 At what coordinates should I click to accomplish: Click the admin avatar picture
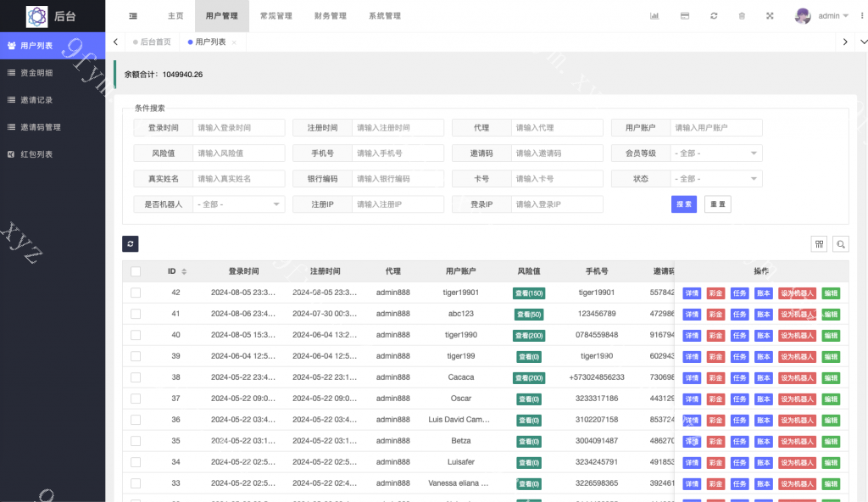click(803, 16)
